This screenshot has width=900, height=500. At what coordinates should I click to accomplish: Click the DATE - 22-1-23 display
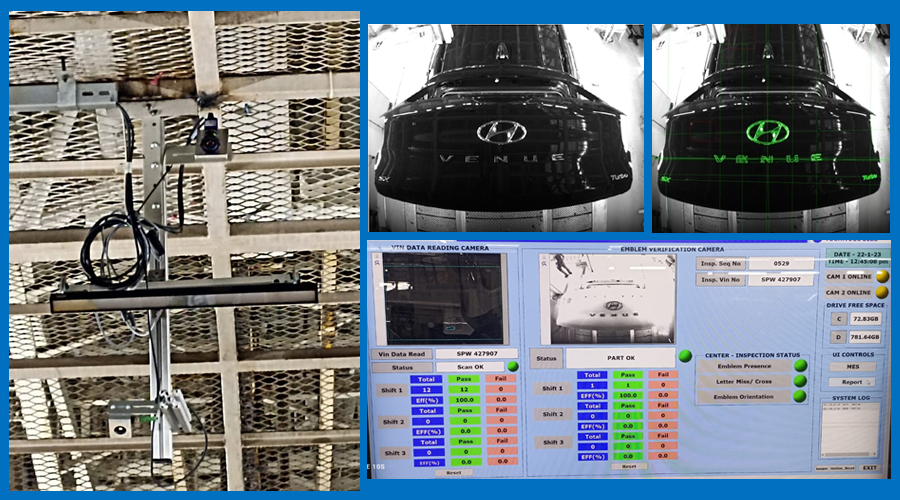858,254
